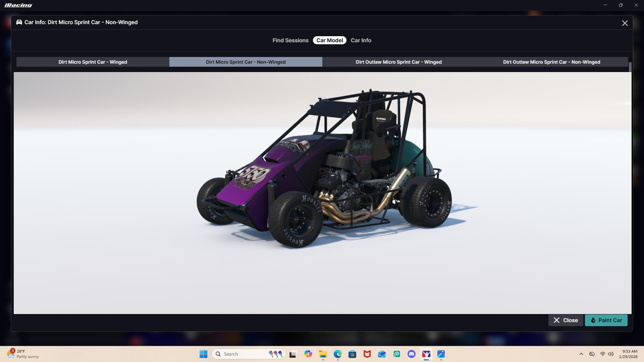Close the Car Info dialog with X icon
The image size is (644, 362).
[x=625, y=23]
